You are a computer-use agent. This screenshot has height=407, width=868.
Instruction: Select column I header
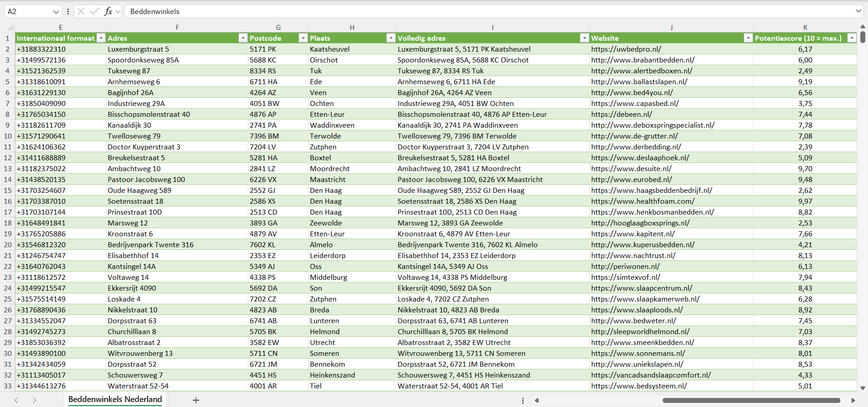493,27
